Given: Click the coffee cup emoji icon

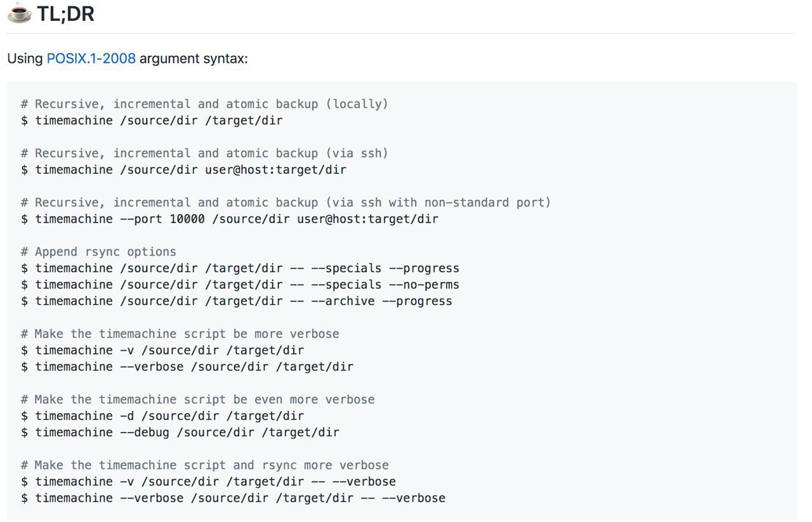Looking at the screenshot, I should [19, 13].
